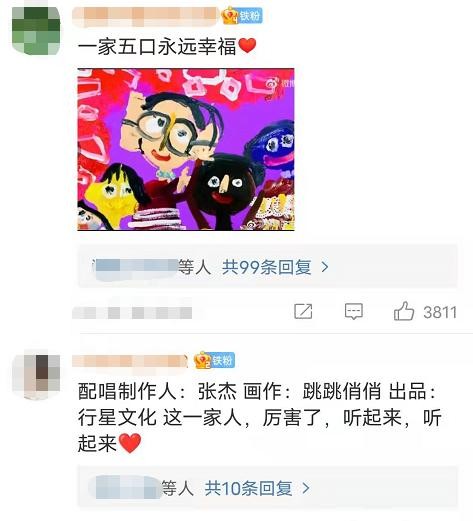Tap second commenter's crown 铁粉 badge
The image size is (473, 521).
click(x=215, y=360)
